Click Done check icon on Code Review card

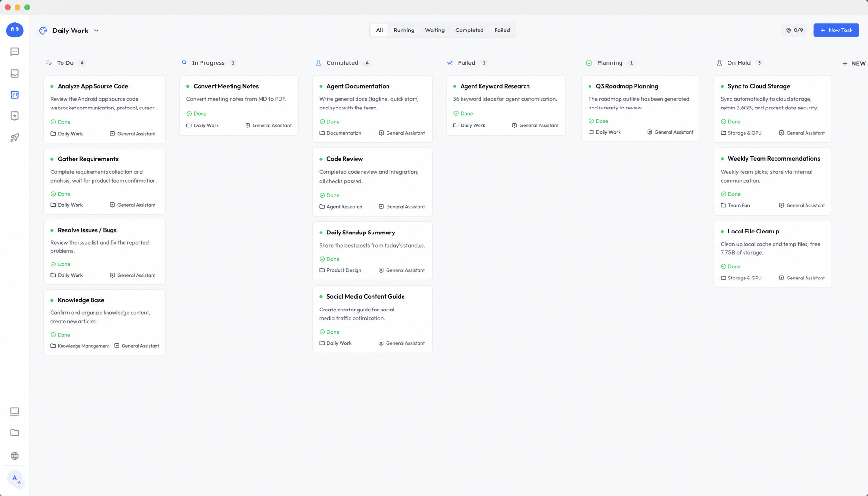[322, 195]
